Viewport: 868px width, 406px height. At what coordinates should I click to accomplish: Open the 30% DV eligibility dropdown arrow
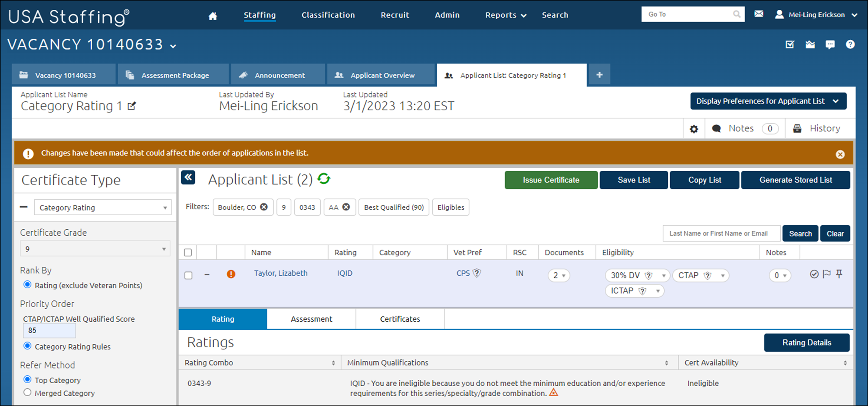tap(663, 276)
